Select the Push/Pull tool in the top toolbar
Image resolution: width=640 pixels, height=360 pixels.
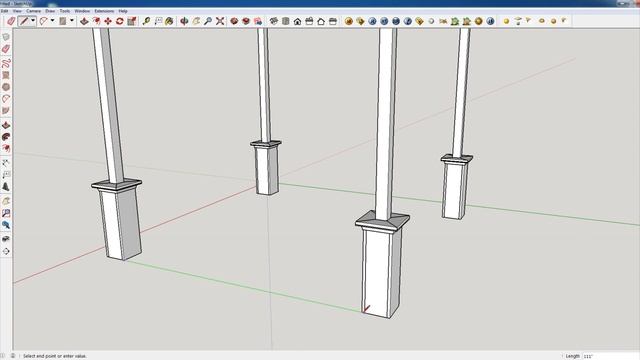pos(84,21)
